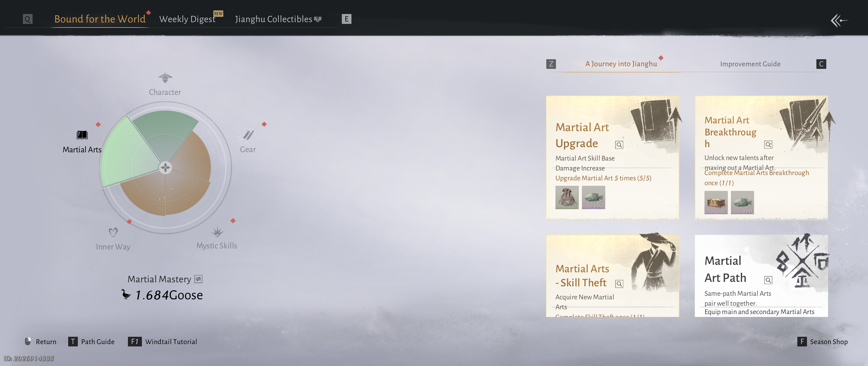Select the Mystic Skills icon
The width and height of the screenshot is (868, 366).
pos(217,232)
